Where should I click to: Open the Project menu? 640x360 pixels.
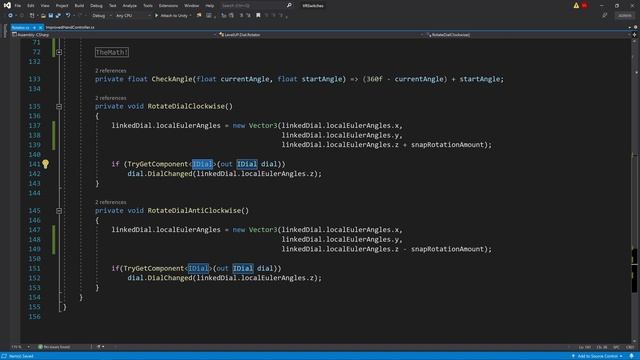tap(62, 6)
